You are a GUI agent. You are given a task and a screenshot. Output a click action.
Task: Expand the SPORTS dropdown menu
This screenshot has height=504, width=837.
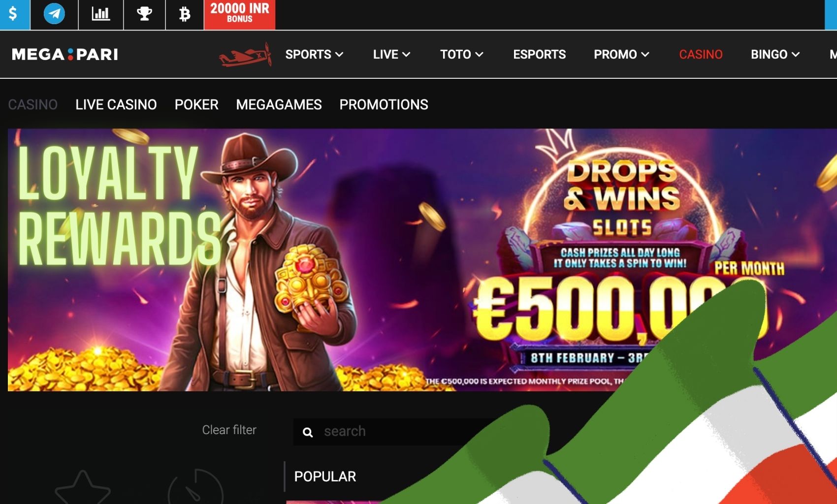314,54
